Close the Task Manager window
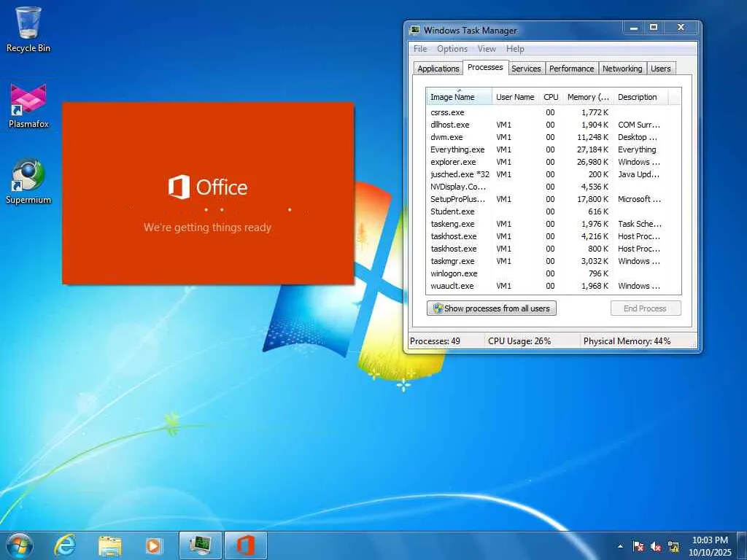 coord(681,28)
